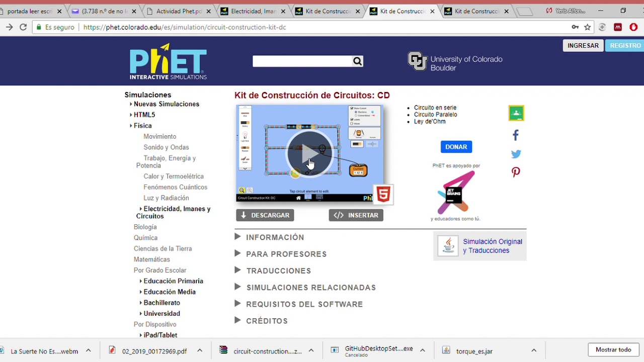
Task: Expand REQUISITOS DEL SOFTWARE section
Action: point(299,304)
